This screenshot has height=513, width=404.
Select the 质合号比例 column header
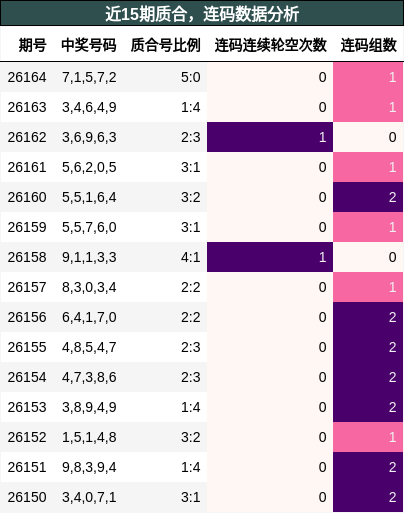(165, 45)
